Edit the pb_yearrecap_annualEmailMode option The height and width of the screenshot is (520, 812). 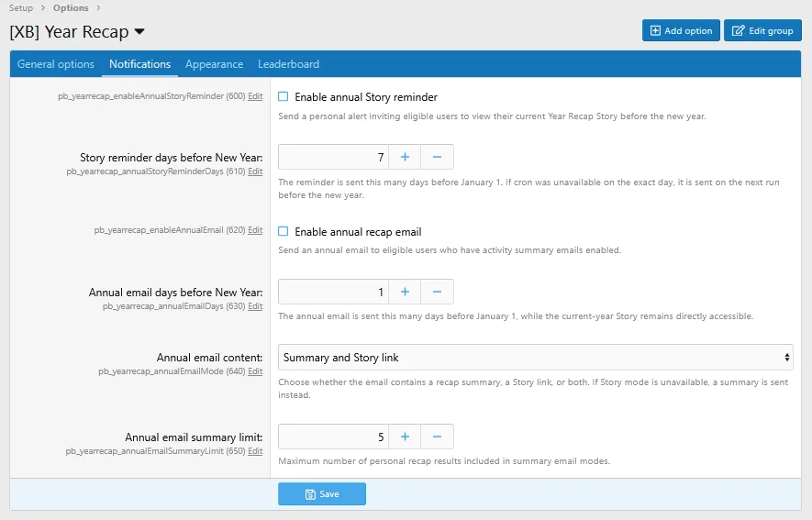click(x=255, y=371)
